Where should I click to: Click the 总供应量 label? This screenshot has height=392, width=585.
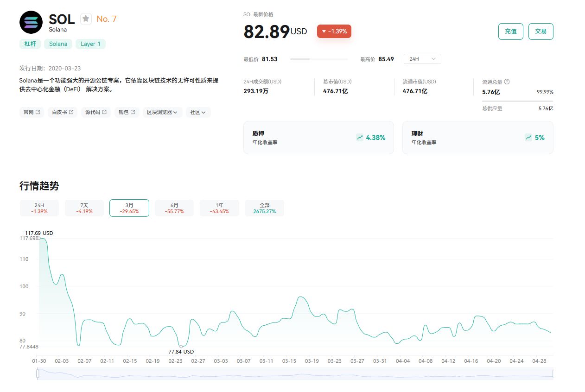[492, 108]
